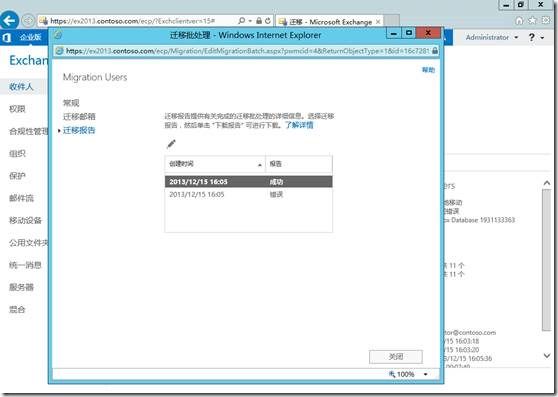Click the lock icon in the popup address bar

tap(435, 51)
